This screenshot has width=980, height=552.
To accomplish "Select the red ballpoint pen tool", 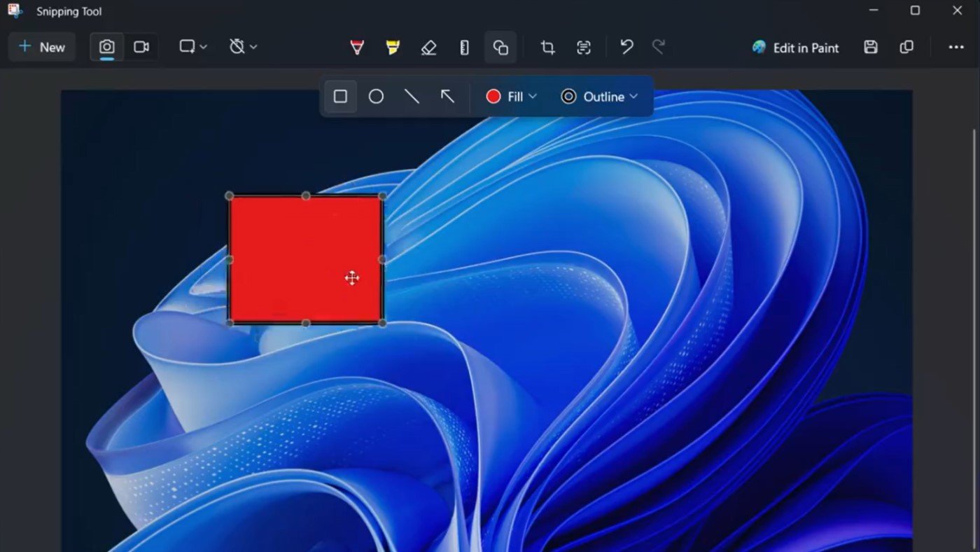I will [357, 48].
